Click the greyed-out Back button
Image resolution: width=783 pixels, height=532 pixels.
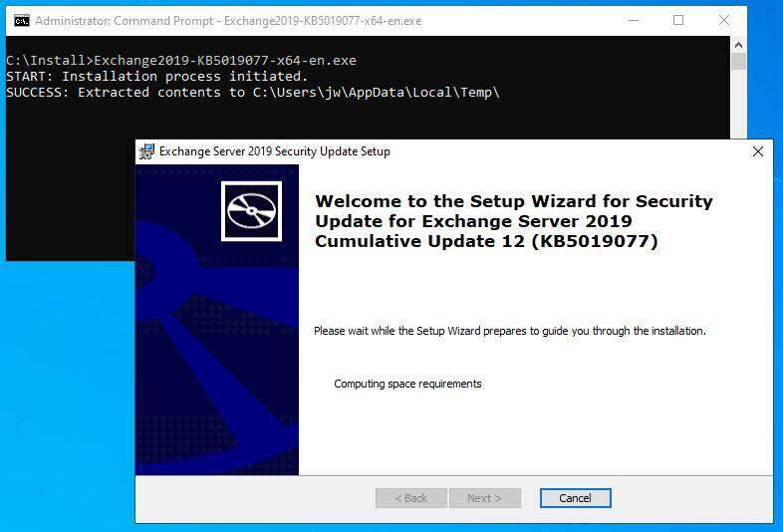[410, 498]
